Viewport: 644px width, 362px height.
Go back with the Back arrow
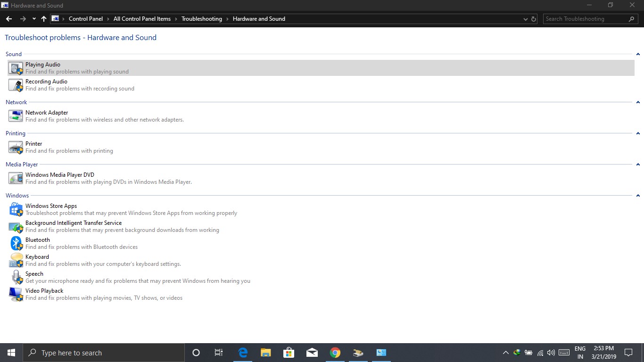(9, 19)
